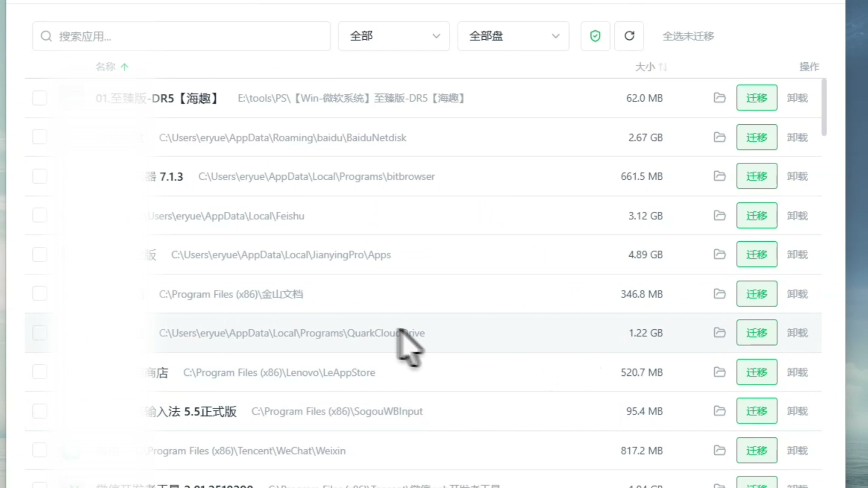This screenshot has width=868, height=488.
Task: Check the box for the SogouWBInput row
Action: tap(40, 411)
